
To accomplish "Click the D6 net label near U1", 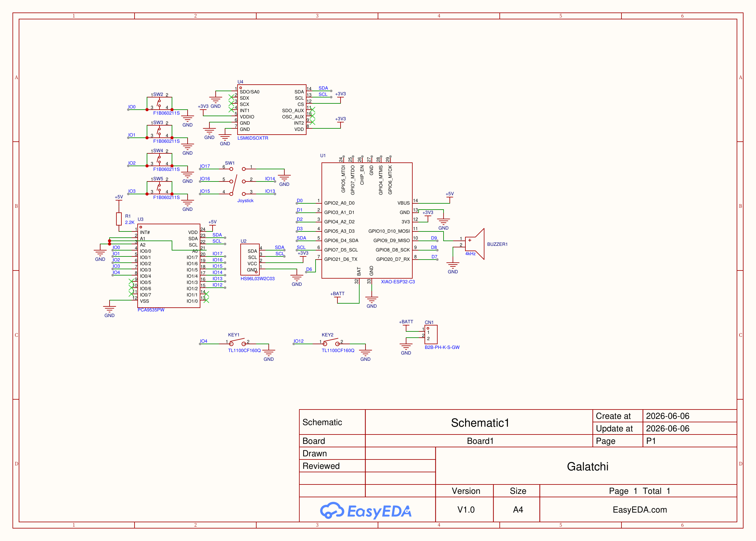I will coord(309,269).
